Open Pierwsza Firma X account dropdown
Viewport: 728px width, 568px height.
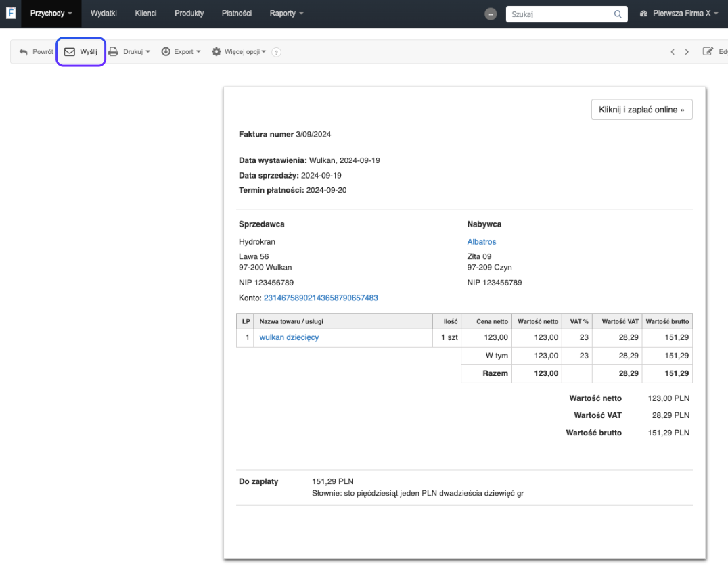678,14
